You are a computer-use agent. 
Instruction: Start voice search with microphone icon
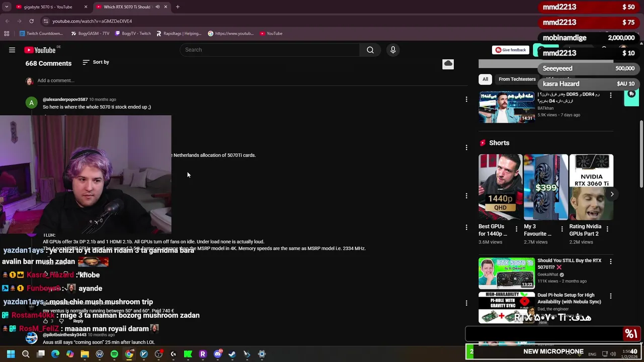(393, 50)
